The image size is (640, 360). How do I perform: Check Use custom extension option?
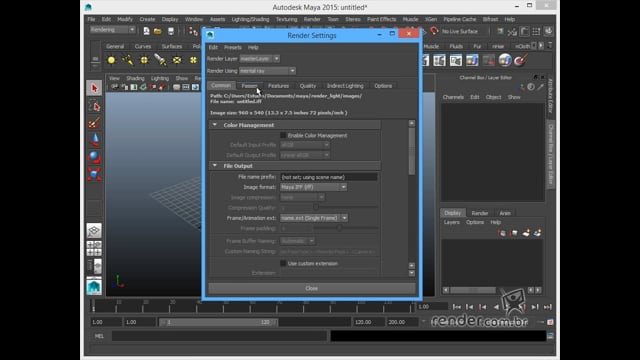[283, 263]
